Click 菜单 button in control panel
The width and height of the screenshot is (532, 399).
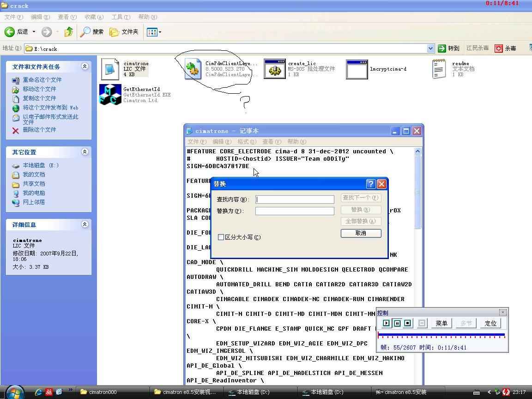pyautogui.click(x=441, y=323)
